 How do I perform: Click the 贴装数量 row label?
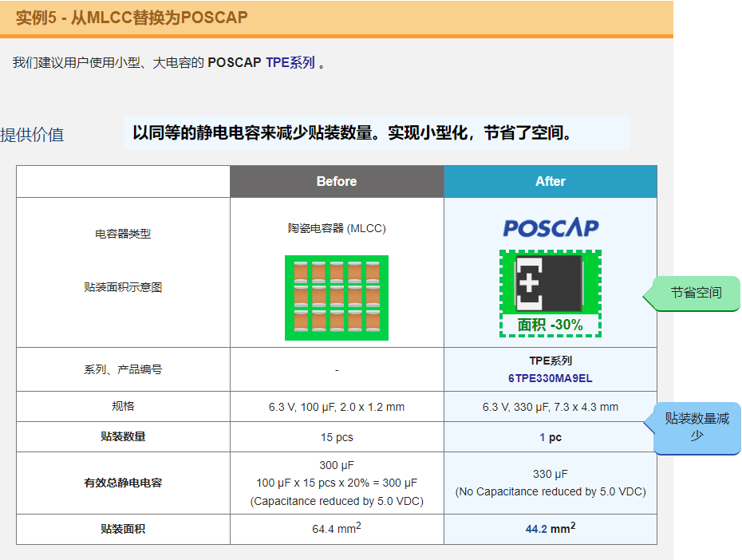click(x=123, y=436)
